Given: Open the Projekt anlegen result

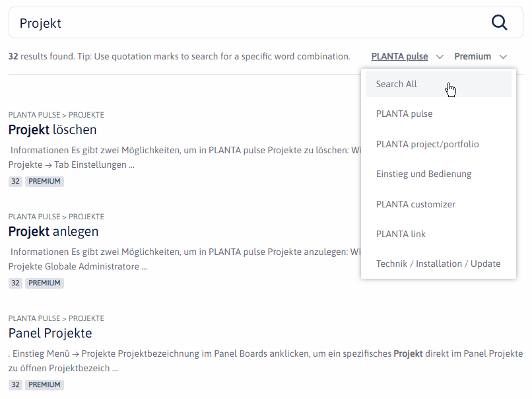Looking at the screenshot, I should pos(53,231).
